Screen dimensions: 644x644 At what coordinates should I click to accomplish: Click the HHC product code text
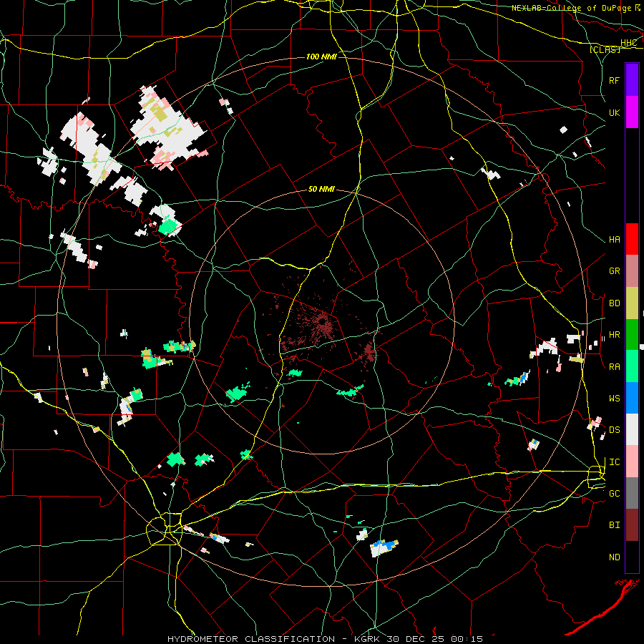(x=628, y=43)
